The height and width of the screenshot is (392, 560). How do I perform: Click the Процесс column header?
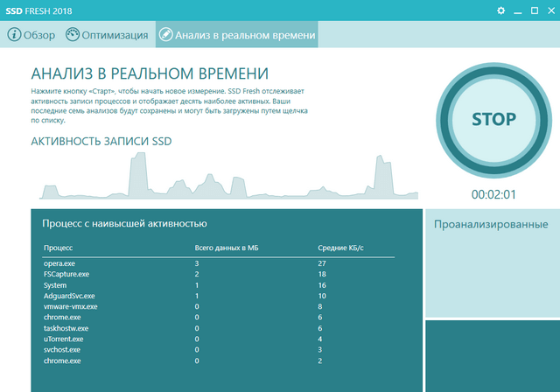59,248
